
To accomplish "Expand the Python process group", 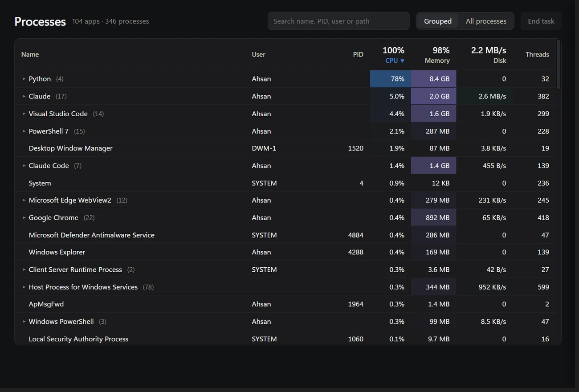I will coord(24,79).
